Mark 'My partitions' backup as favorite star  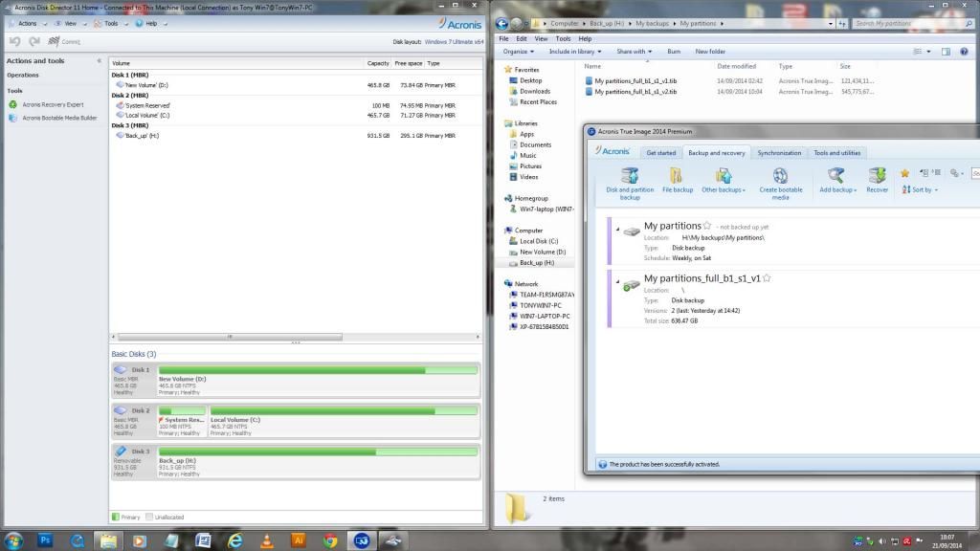707,226
